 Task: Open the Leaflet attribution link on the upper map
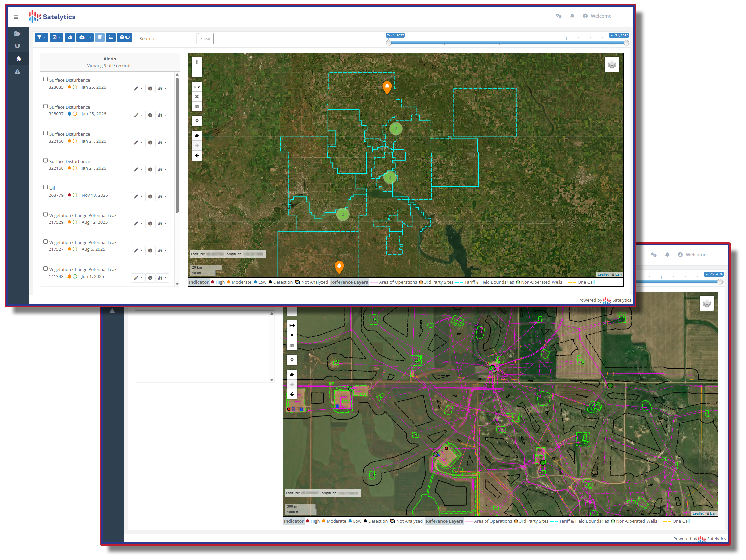603,274
